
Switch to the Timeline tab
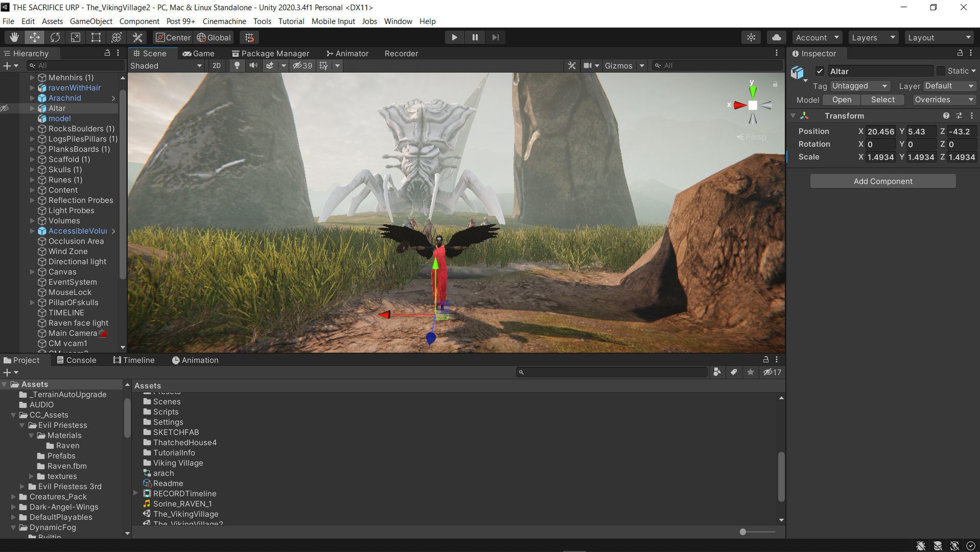(134, 360)
